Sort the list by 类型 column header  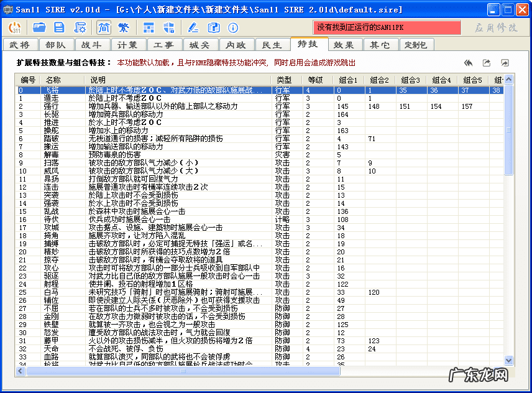(x=284, y=80)
